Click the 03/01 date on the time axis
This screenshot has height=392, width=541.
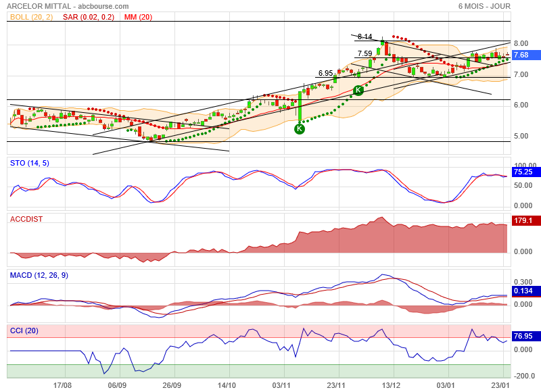coord(446,385)
